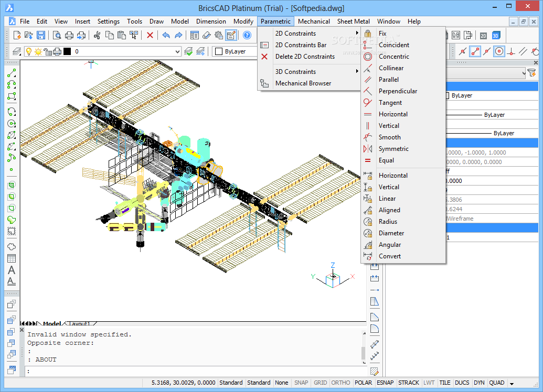Open the Properties panel selection dropdown
Viewport: 543px width, 392px height.
(x=486, y=73)
